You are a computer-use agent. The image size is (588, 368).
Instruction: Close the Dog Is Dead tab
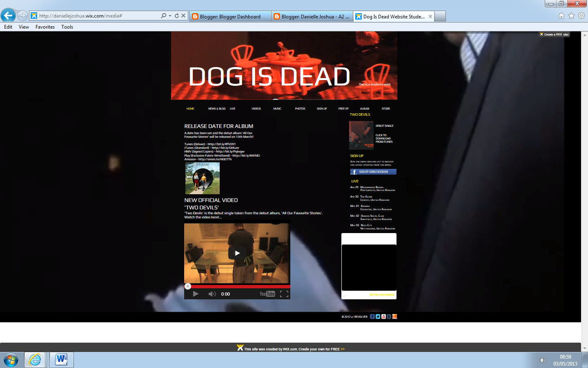click(x=430, y=16)
